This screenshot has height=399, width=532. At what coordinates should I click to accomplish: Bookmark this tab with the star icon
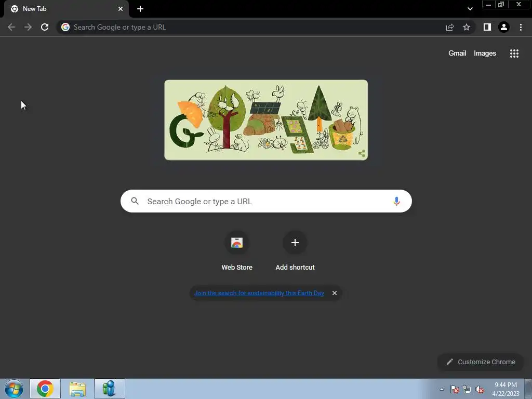(x=467, y=27)
